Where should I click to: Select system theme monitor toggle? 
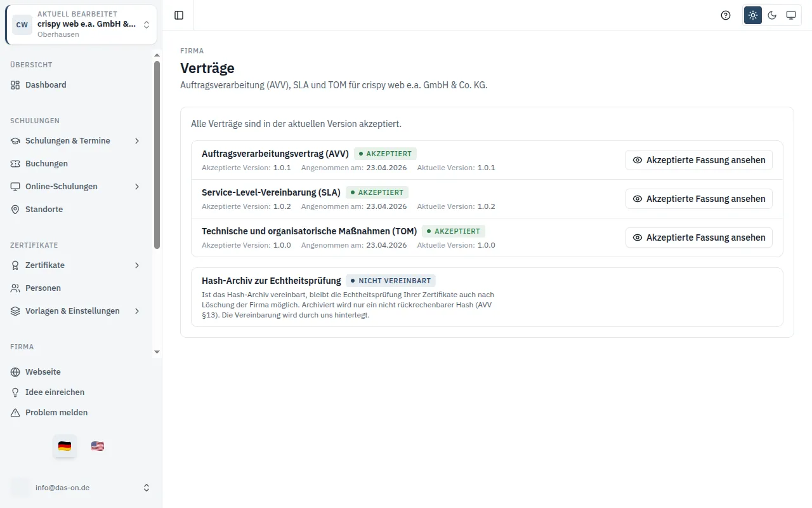pyautogui.click(x=791, y=15)
